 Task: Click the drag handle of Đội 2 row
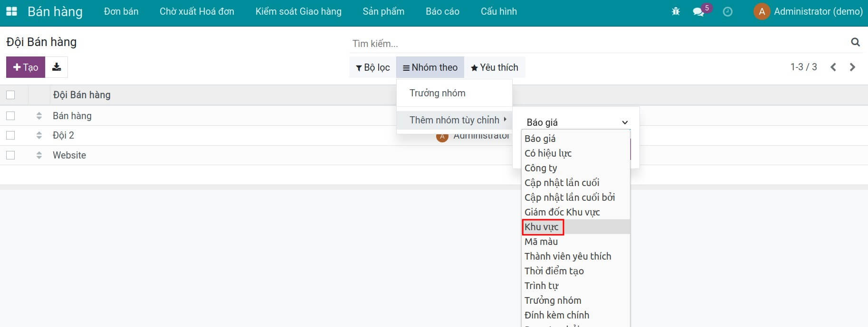(39, 135)
